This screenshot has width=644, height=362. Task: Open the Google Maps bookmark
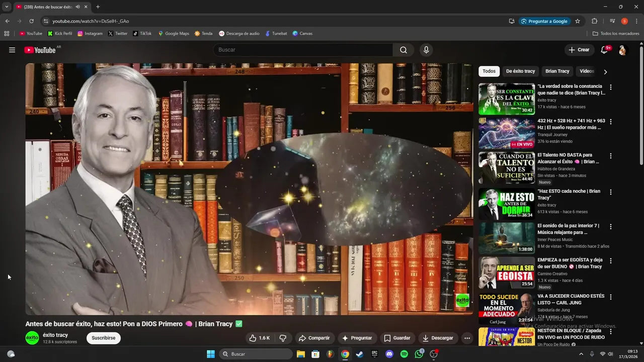(x=174, y=34)
